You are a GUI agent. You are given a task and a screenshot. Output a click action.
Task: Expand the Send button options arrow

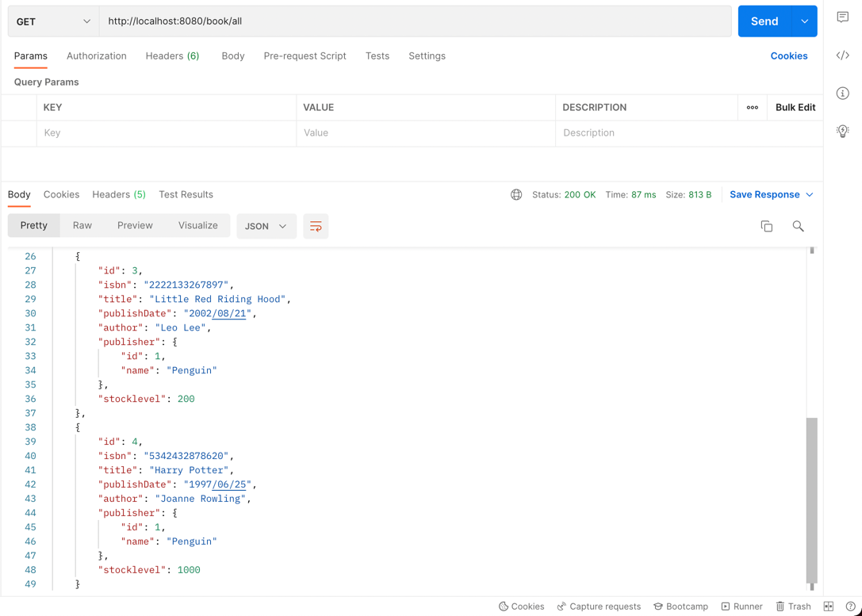[804, 21]
